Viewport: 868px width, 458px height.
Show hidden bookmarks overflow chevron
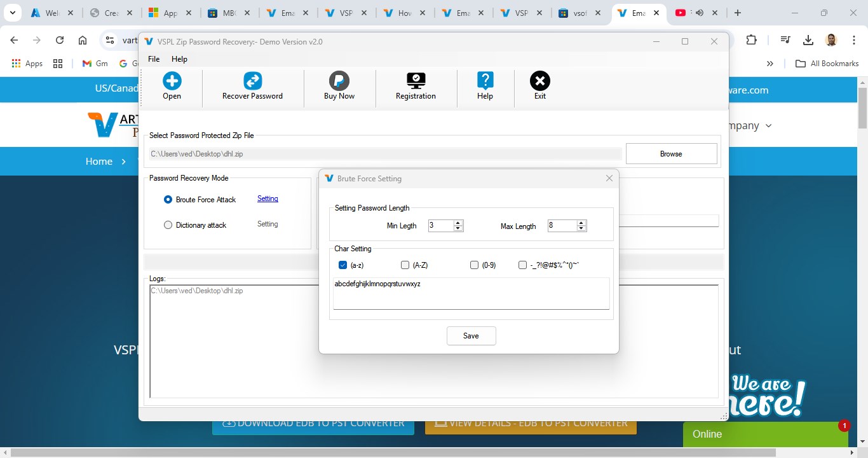click(770, 64)
